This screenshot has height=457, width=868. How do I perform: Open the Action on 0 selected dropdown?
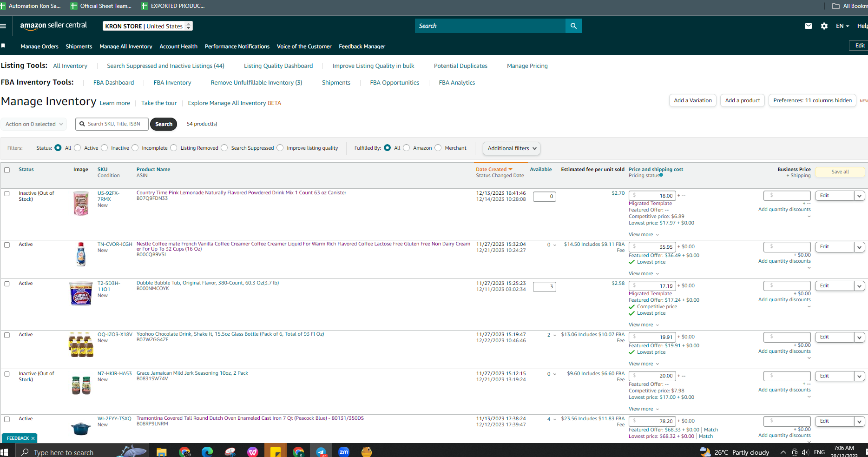pyautogui.click(x=34, y=124)
